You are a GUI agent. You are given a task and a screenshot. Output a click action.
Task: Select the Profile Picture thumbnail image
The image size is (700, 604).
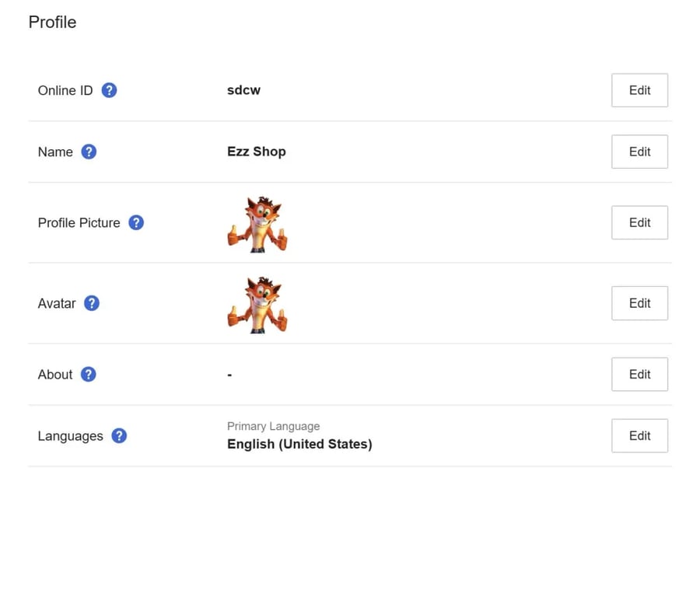(257, 225)
